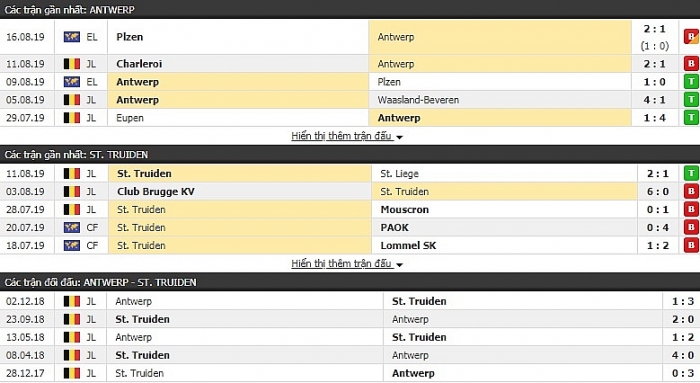This screenshot has width=700, height=383.
Task: Click the red B icon for Lommel SK match
Action: point(691,245)
